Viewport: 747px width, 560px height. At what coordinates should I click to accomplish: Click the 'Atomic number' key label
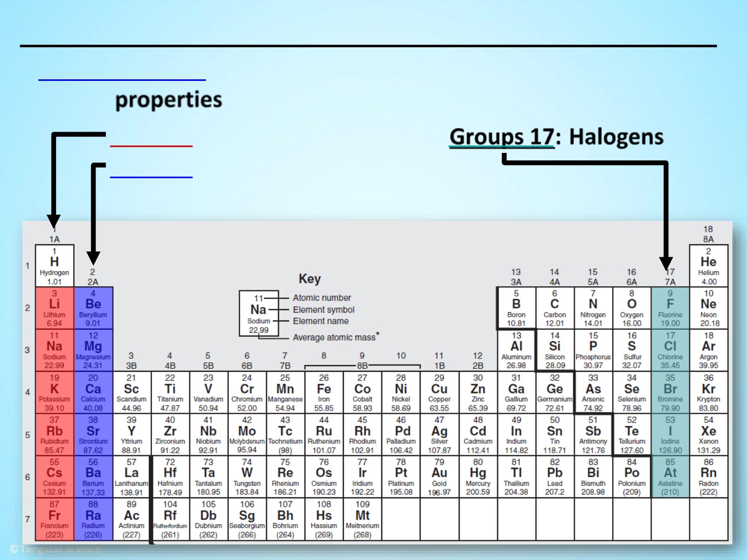tap(322, 298)
